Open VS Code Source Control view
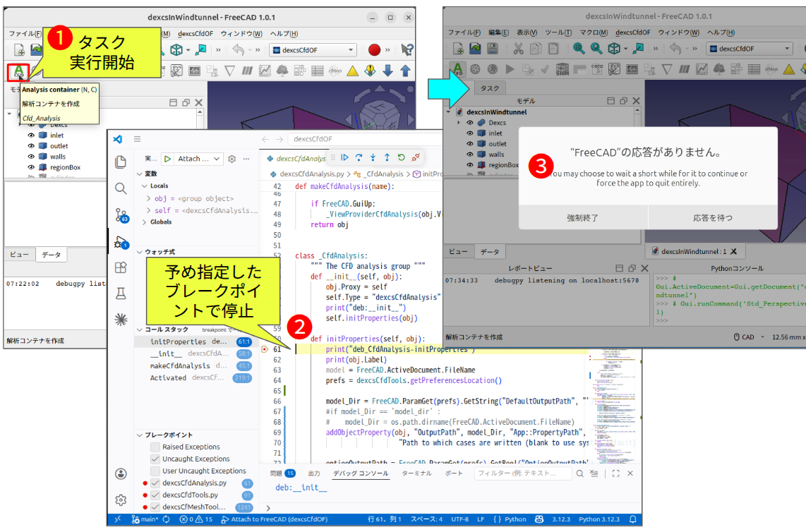Viewport: 806px width, 532px height. click(x=121, y=214)
